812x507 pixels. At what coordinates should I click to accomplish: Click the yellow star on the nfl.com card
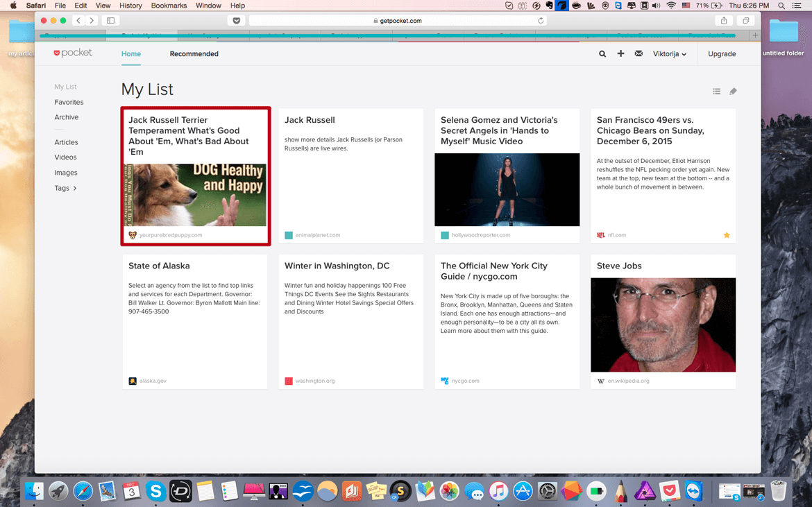point(727,235)
